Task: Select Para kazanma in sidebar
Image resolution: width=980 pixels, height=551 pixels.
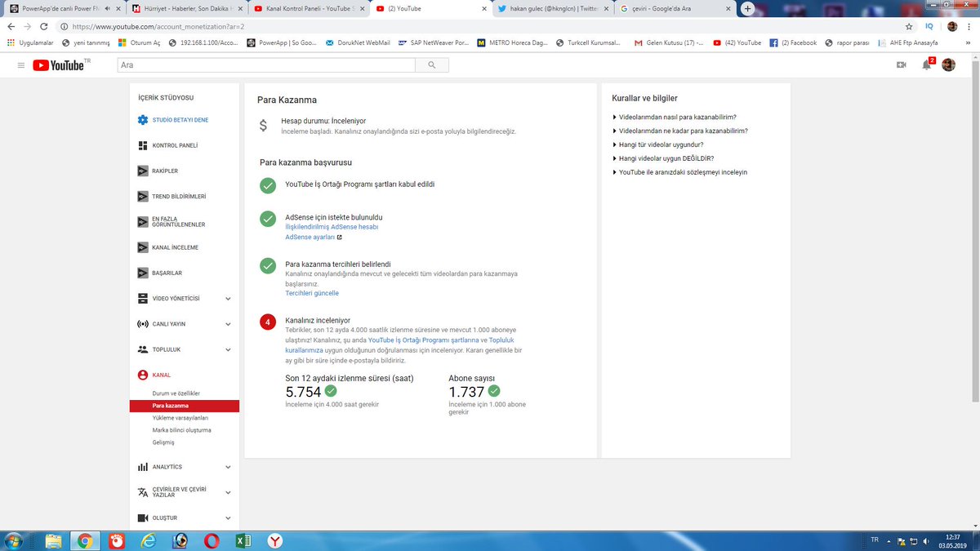Action: [185, 406]
